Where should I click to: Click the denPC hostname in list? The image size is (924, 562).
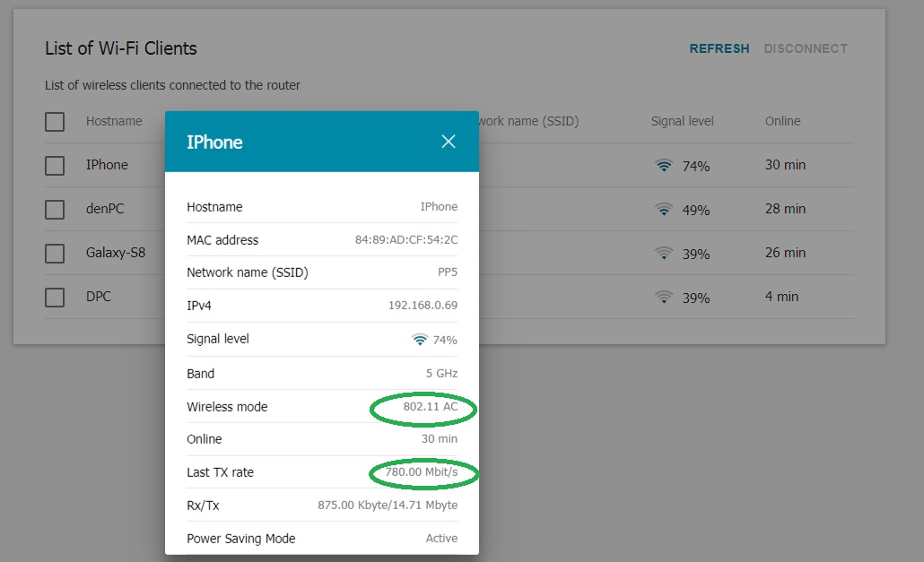[105, 209]
